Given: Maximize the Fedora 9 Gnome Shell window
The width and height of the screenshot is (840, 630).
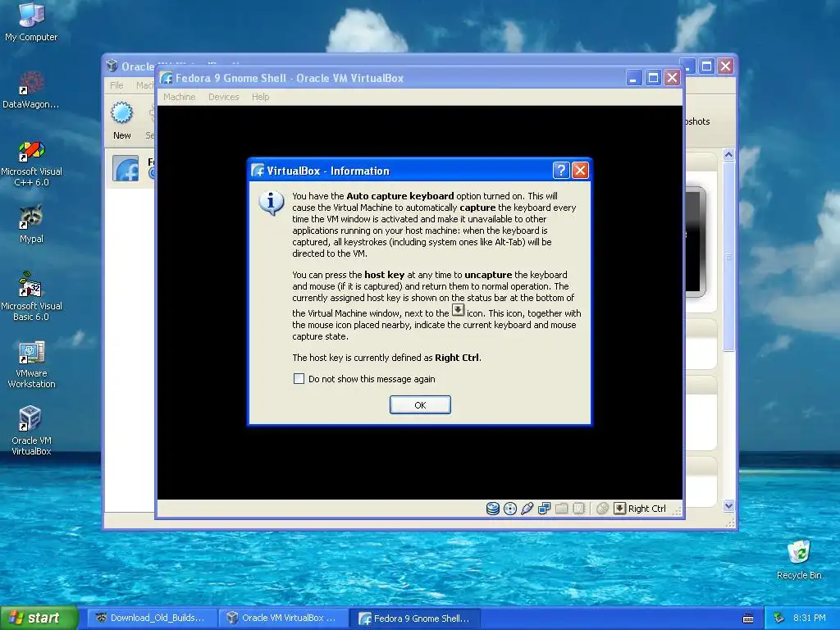Looking at the screenshot, I should 653,78.
